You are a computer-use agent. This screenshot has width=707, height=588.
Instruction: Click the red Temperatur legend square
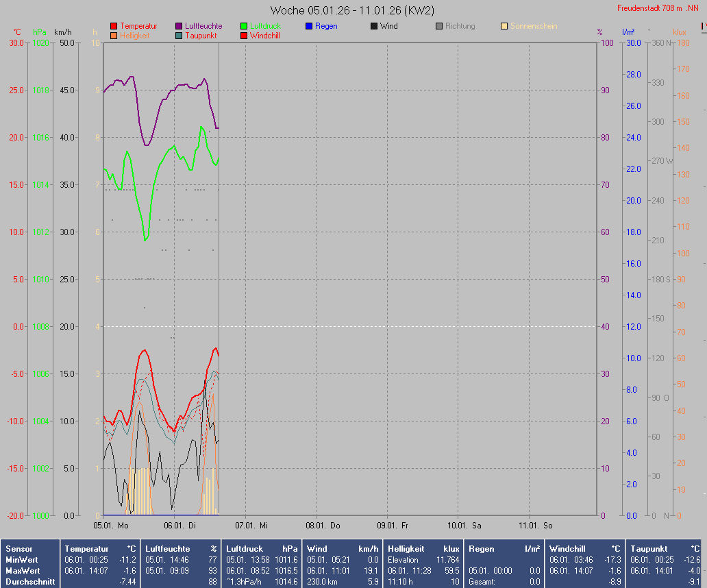pyautogui.click(x=114, y=26)
